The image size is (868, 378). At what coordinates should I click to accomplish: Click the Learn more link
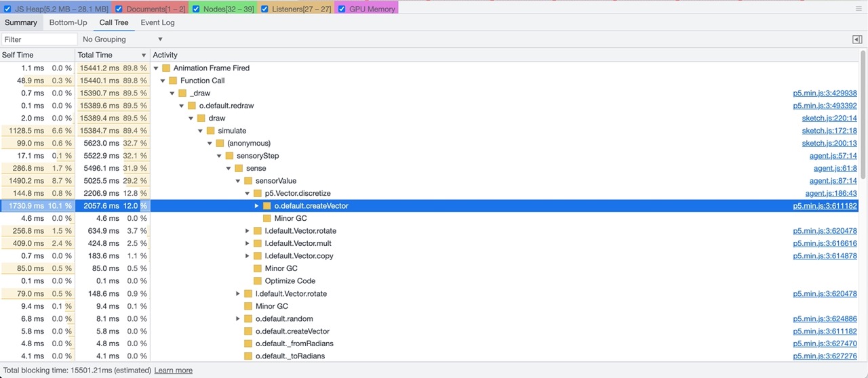(x=174, y=371)
